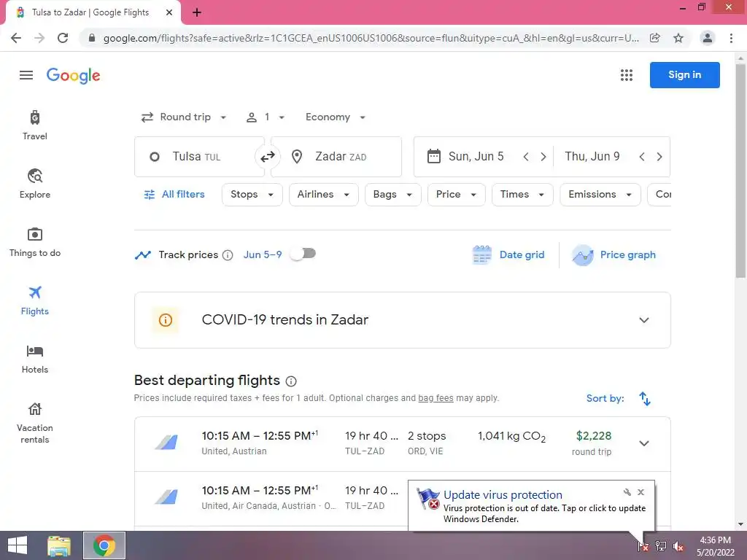The width and height of the screenshot is (747, 560).
Task: Go back in browser history
Action: [x=16, y=38]
